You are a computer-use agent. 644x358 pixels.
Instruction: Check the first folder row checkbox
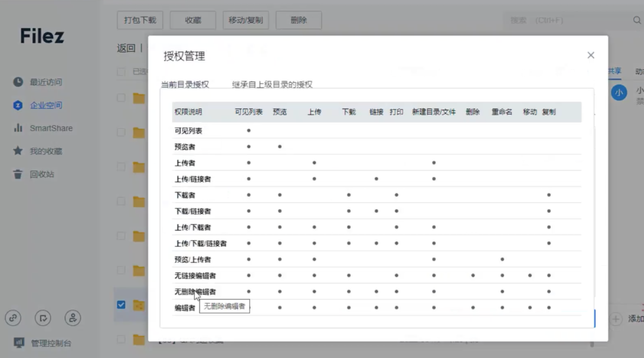pyautogui.click(x=121, y=98)
